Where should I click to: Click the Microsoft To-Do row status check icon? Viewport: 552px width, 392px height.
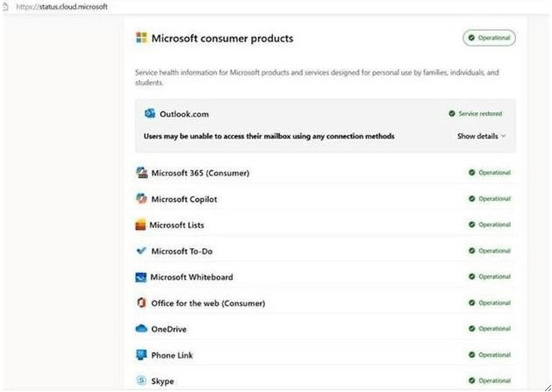472,251
